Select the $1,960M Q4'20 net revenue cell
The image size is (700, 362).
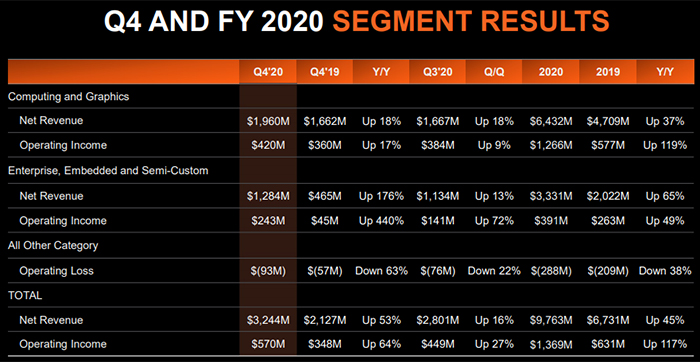(268, 121)
